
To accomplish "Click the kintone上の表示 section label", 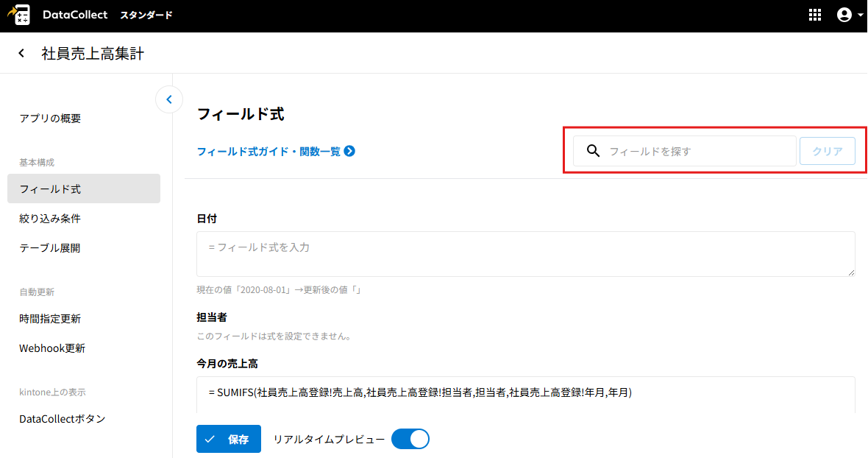I will (52, 392).
